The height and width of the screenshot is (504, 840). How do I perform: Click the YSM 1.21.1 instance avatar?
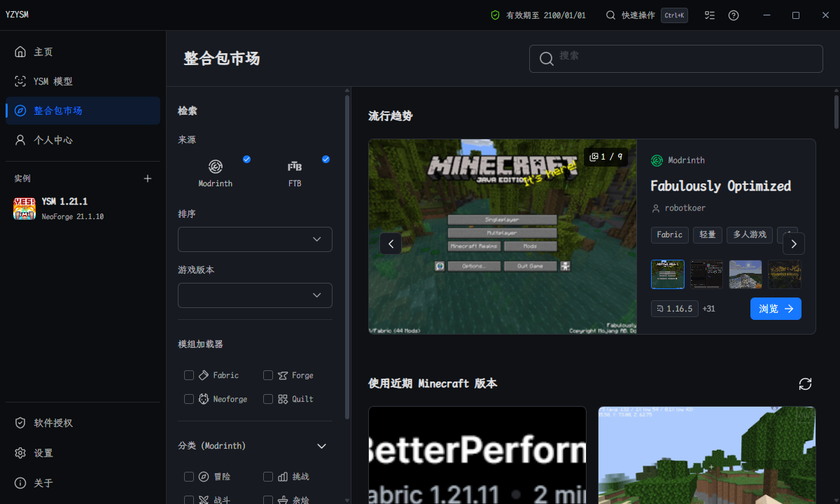tap(24, 209)
